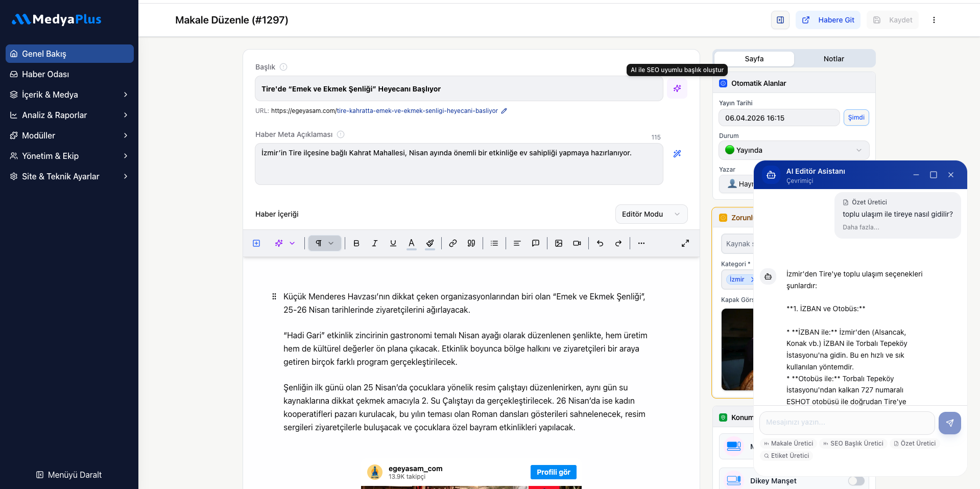This screenshot has height=489, width=980.
Task: Insert a link using the toolbar
Action: point(452,243)
